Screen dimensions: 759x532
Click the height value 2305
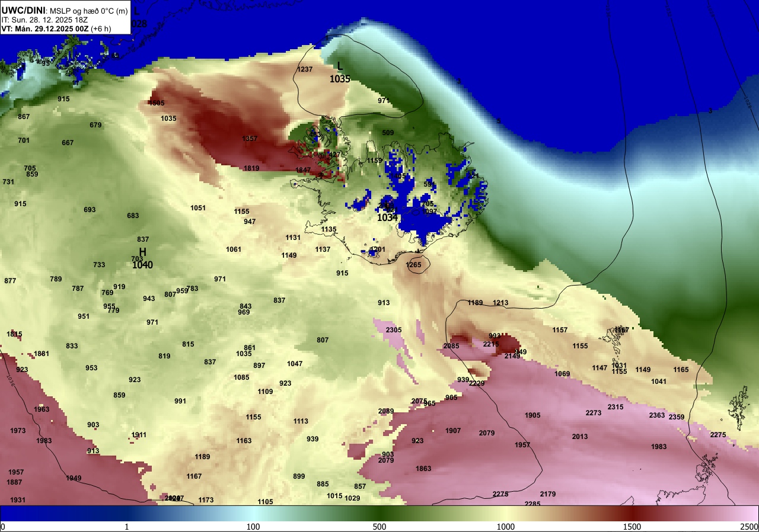coord(394,330)
